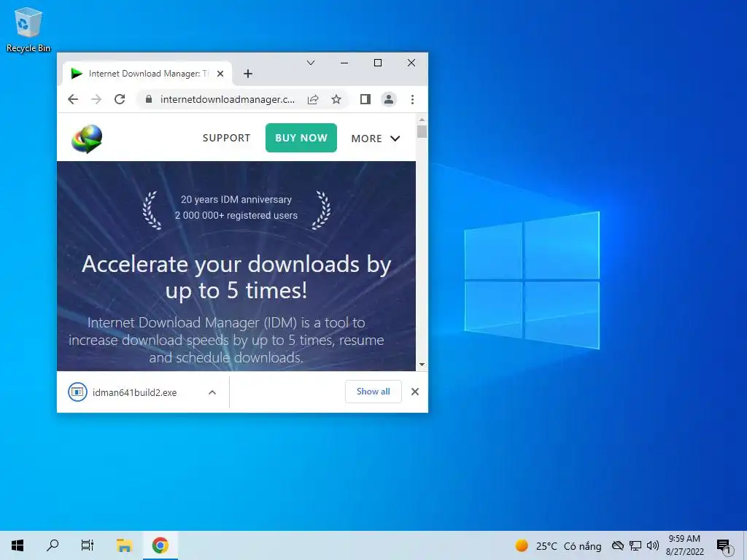Reload the Internet Download Manager page
This screenshot has height=560, width=747.
120,99
